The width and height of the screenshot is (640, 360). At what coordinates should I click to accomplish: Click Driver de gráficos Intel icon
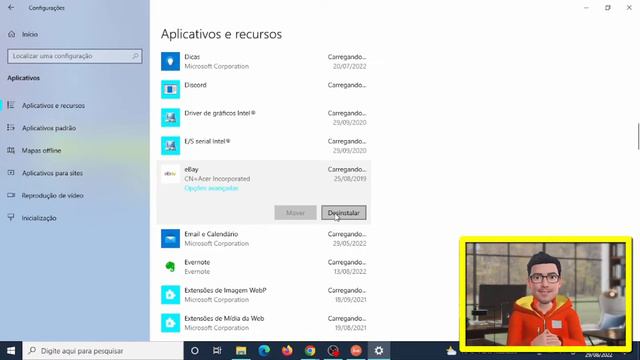point(170,118)
